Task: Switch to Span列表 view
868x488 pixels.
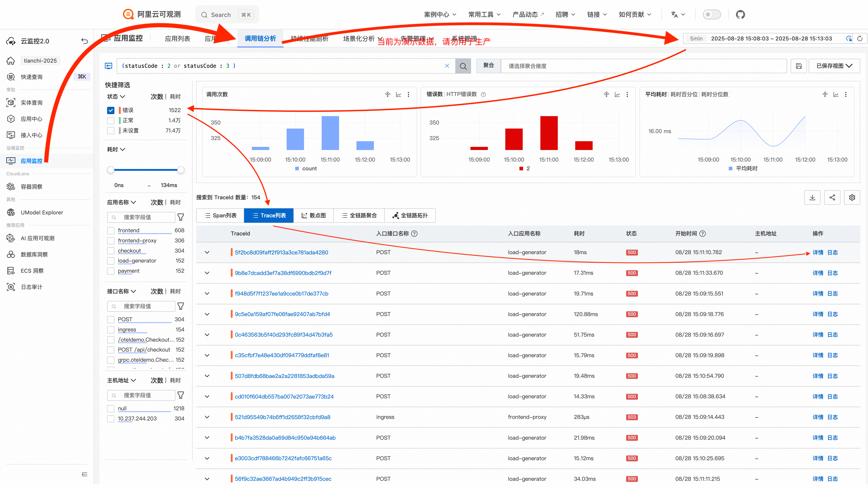Action: point(220,216)
